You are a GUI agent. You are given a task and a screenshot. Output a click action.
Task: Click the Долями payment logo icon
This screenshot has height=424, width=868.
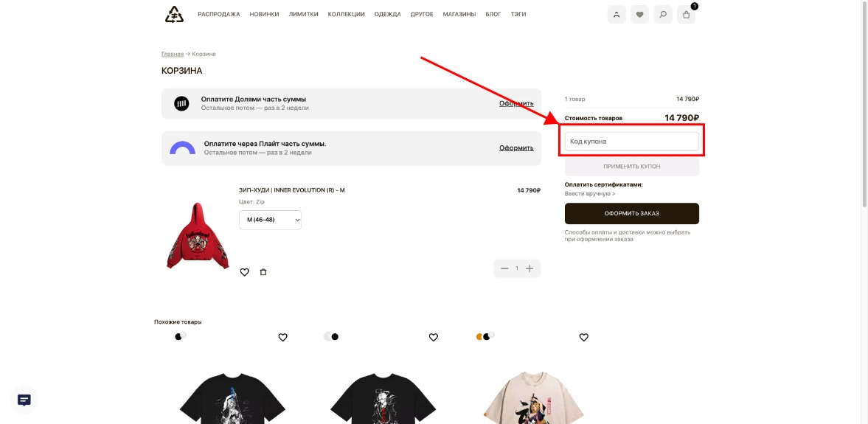coord(181,104)
